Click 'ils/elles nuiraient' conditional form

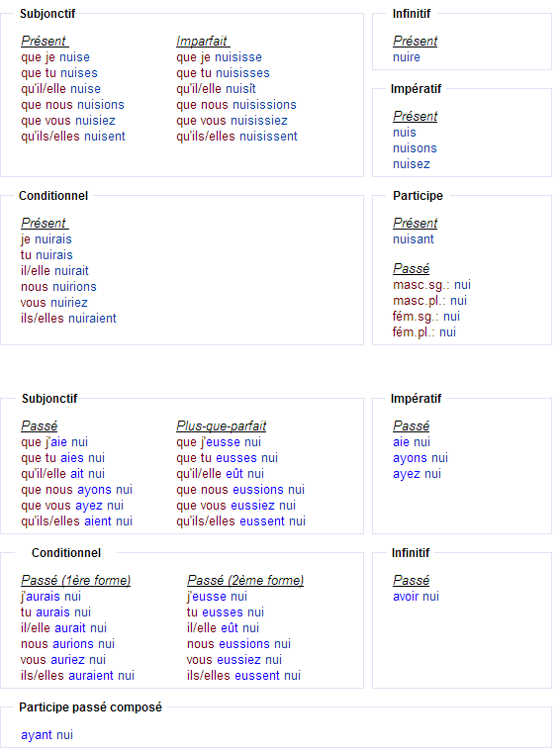pos(68,319)
